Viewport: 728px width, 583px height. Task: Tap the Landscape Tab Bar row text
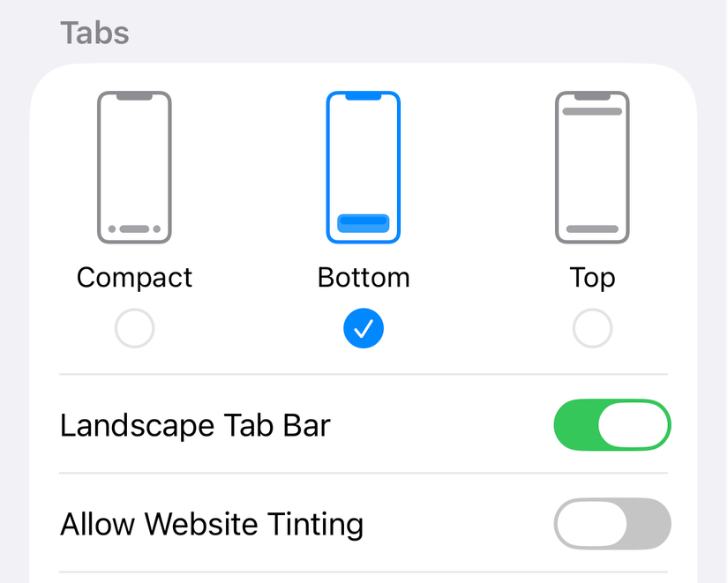coord(194,424)
